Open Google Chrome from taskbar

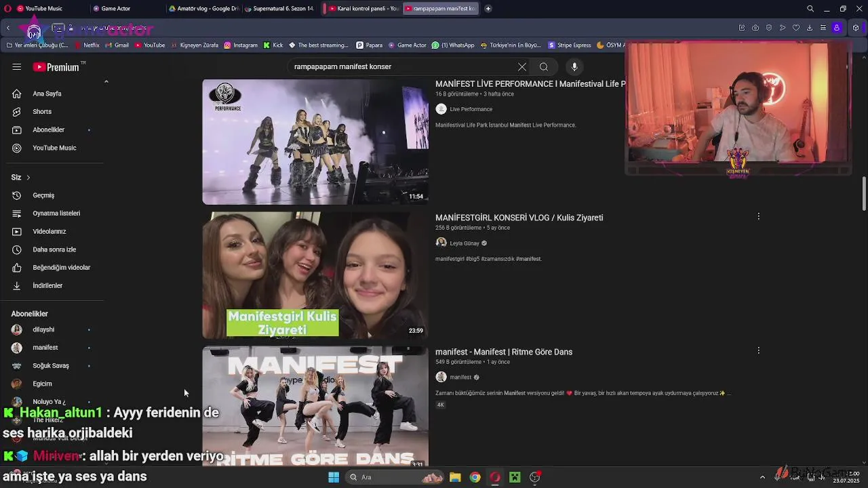point(475,477)
